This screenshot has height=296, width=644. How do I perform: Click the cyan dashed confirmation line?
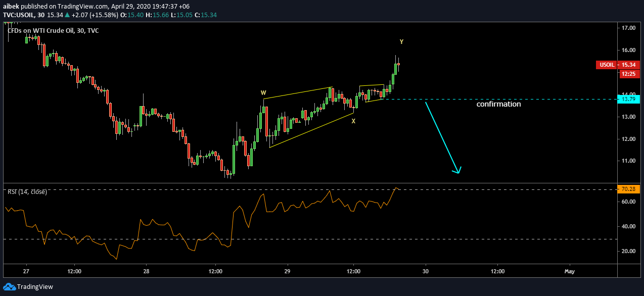(x=498, y=99)
